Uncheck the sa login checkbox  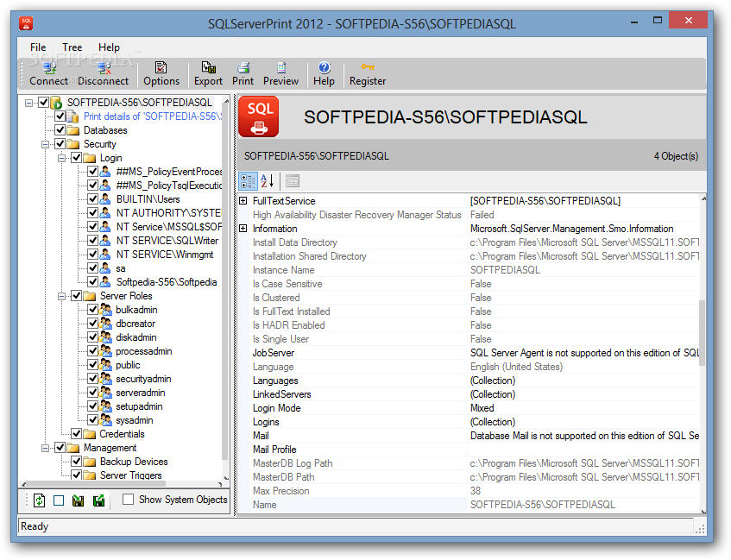[x=92, y=268]
